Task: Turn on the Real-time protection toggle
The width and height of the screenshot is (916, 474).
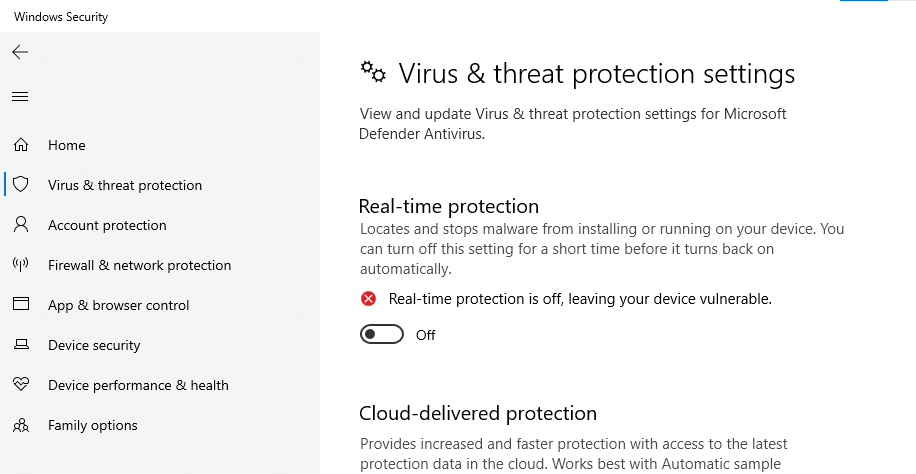Action: tap(381, 335)
